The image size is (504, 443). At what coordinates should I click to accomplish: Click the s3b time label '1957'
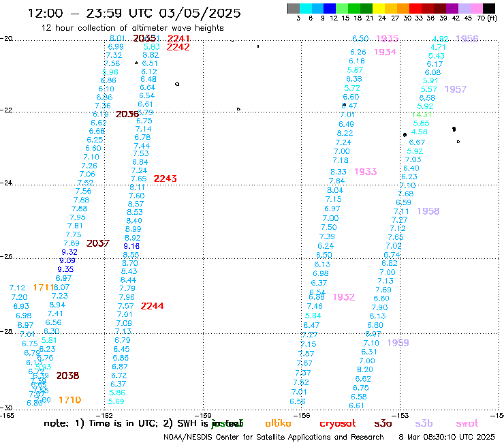456,89
